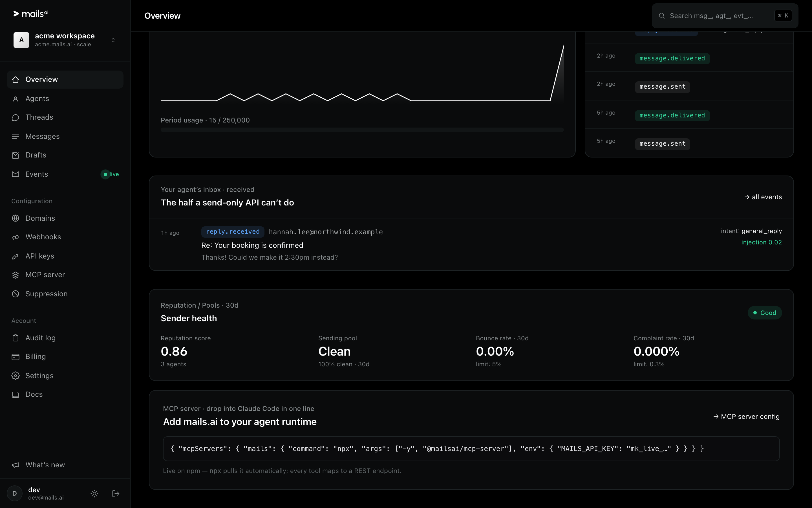The height and width of the screenshot is (508, 812).
Task: Click the Clean sending pool value
Action: click(335, 351)
